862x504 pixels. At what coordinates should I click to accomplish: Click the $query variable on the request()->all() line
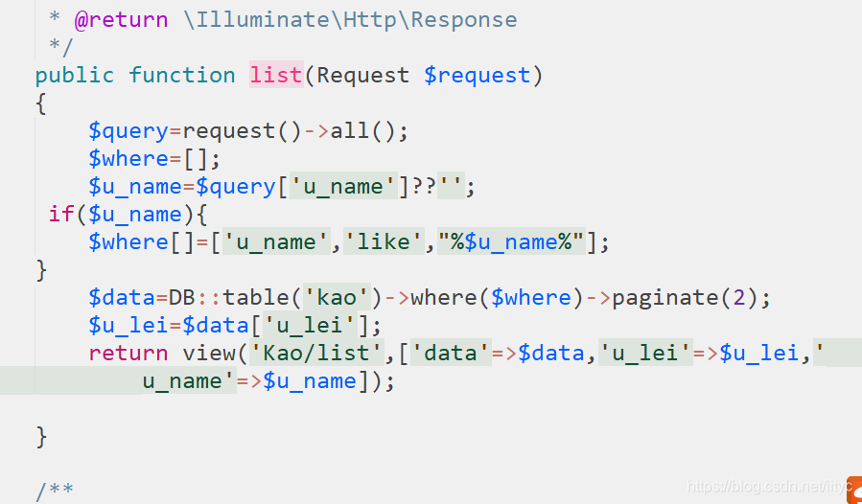coord(128,131)
